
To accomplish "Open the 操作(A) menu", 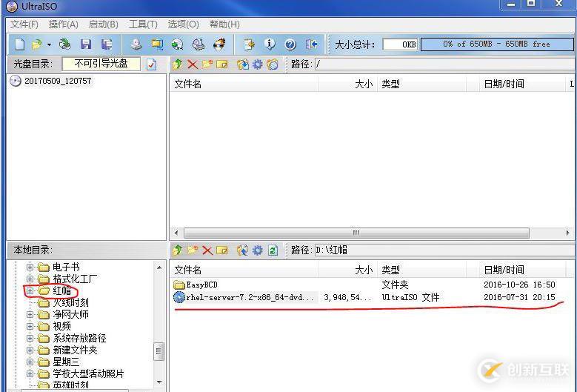I will point(63,24).
